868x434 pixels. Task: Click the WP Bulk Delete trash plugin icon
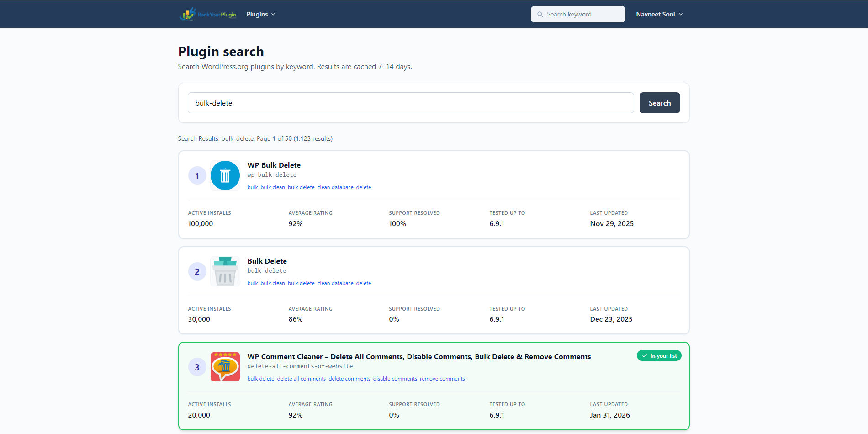tap(225, 175)
